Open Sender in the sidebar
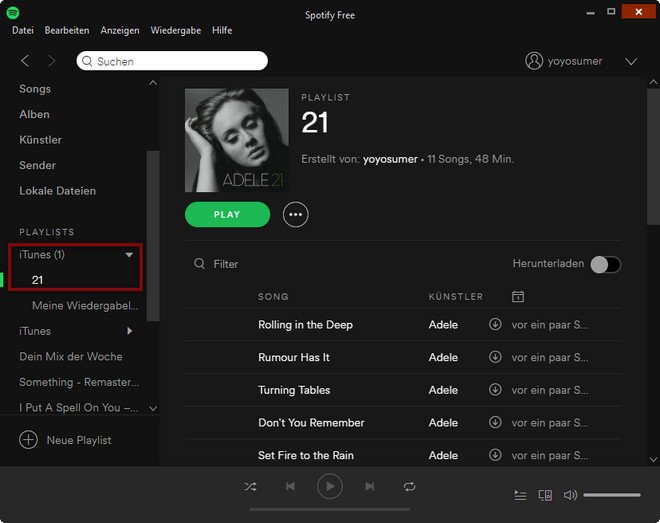660x523 pixels. click(37, 165)
